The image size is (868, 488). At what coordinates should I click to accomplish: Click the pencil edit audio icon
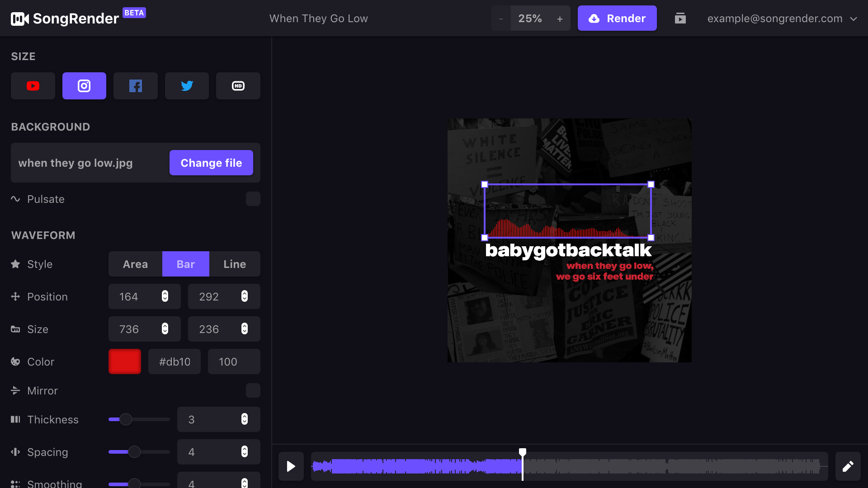(848, 466)
